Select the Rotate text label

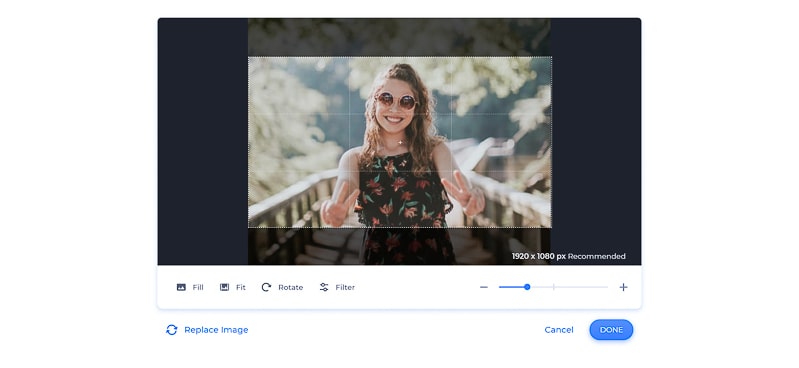tap(290, 287)
